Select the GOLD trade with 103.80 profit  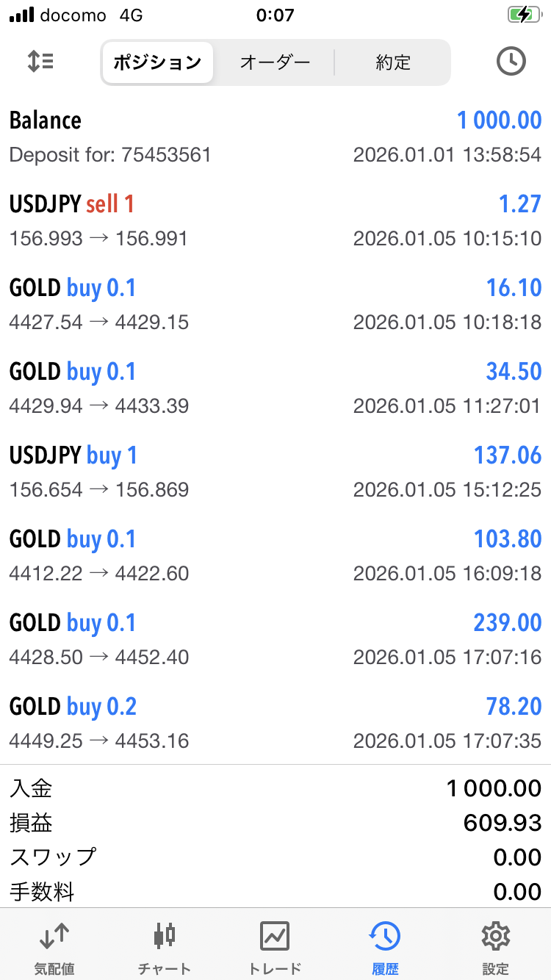275,555
